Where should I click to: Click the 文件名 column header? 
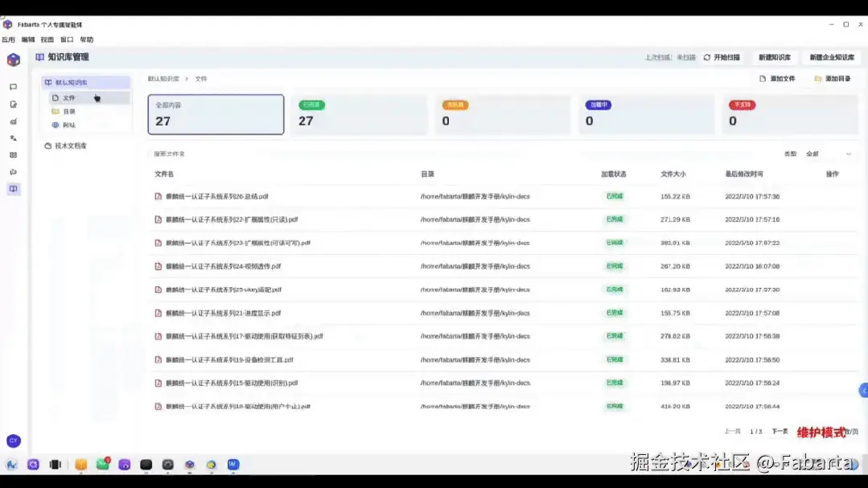point(164,174)
